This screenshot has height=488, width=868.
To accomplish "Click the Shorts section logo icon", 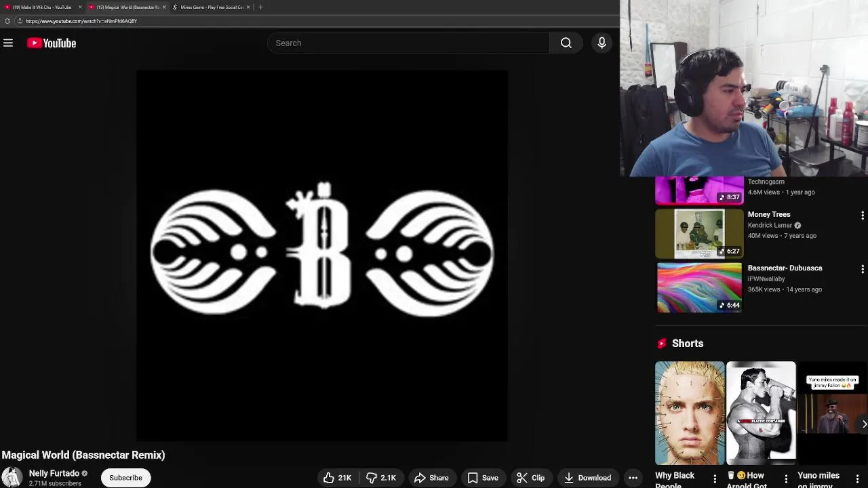I will [x=662, y=344].
